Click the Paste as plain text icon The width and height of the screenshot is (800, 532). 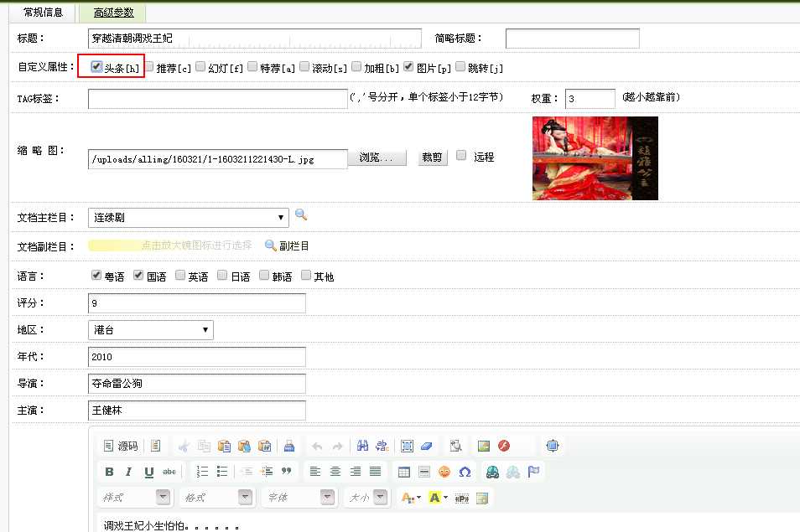click(244, 447)
